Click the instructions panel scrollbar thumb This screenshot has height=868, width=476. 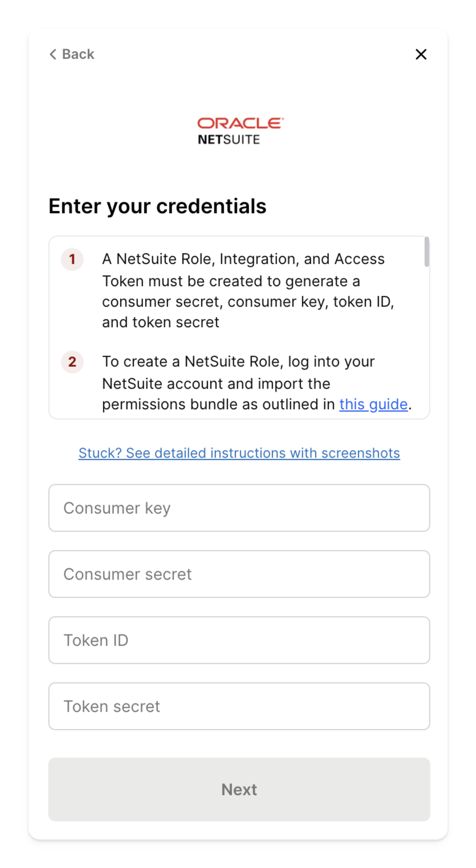(427, 252)
